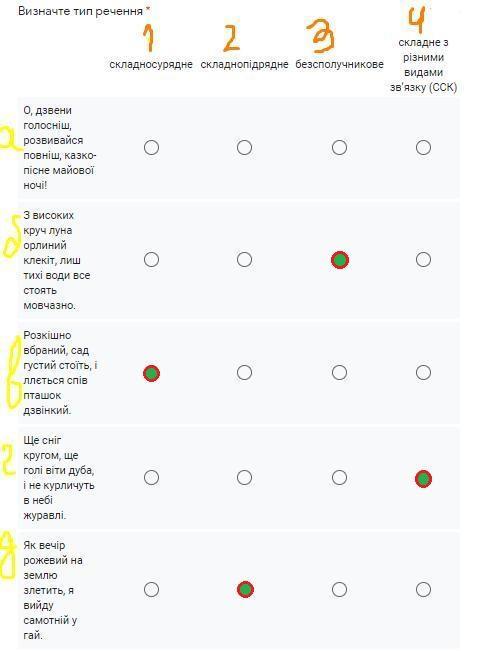Select ССК option for 'З високих круч' sentence
Viewport: 477px width, 651px height.
423,259
